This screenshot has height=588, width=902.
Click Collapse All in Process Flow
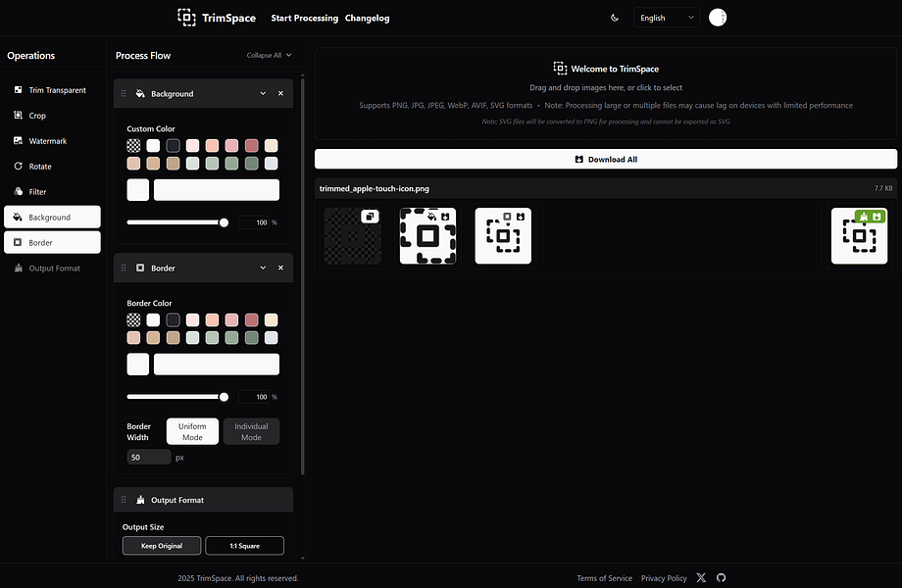coord(270,55)
